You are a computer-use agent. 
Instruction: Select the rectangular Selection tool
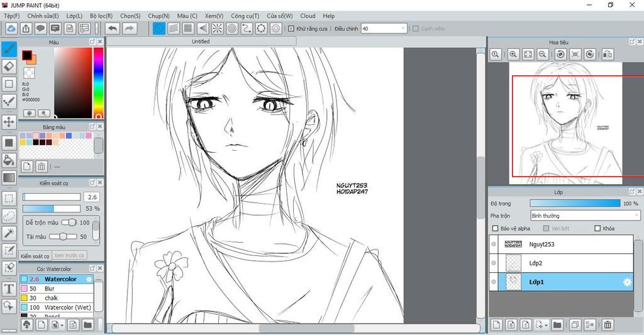[x=9, y=198]
